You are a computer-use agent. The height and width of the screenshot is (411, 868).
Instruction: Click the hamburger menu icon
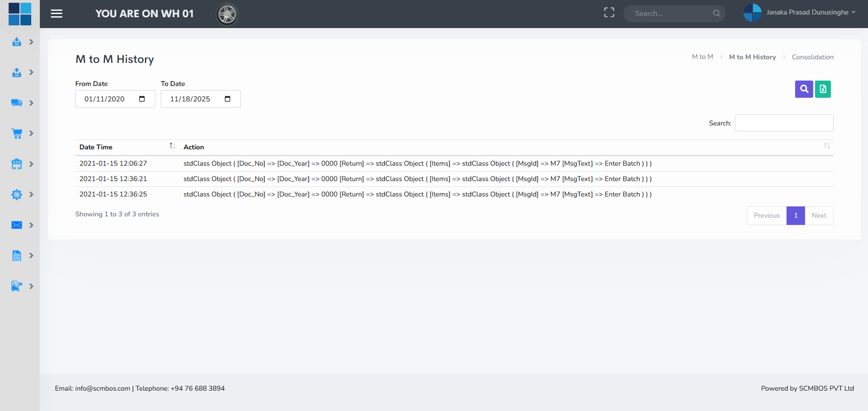(x=57, y=14)
